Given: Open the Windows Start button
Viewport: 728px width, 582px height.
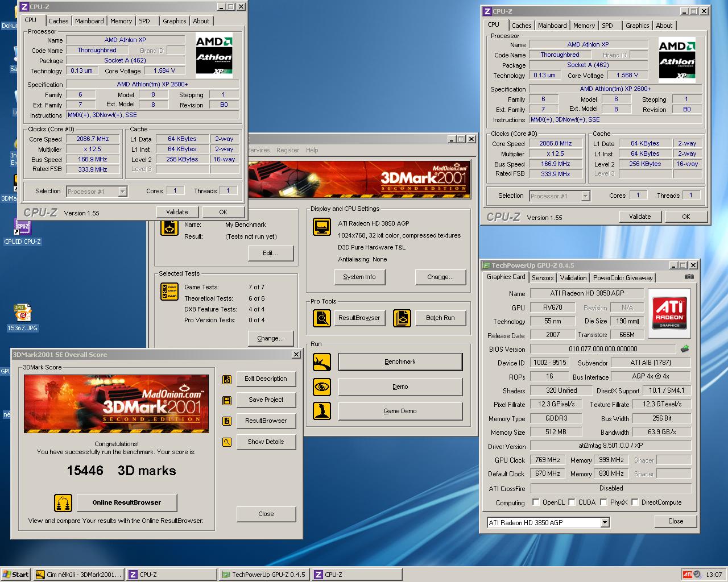Looking at the screenshot, I should tap(16, 575).
